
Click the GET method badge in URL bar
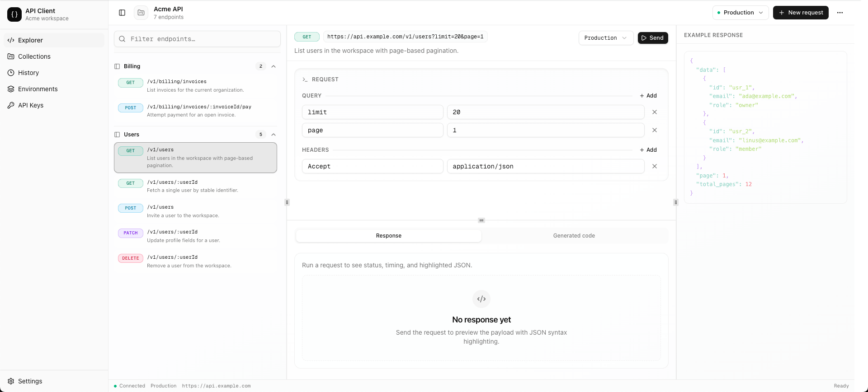tap(307, 37)
